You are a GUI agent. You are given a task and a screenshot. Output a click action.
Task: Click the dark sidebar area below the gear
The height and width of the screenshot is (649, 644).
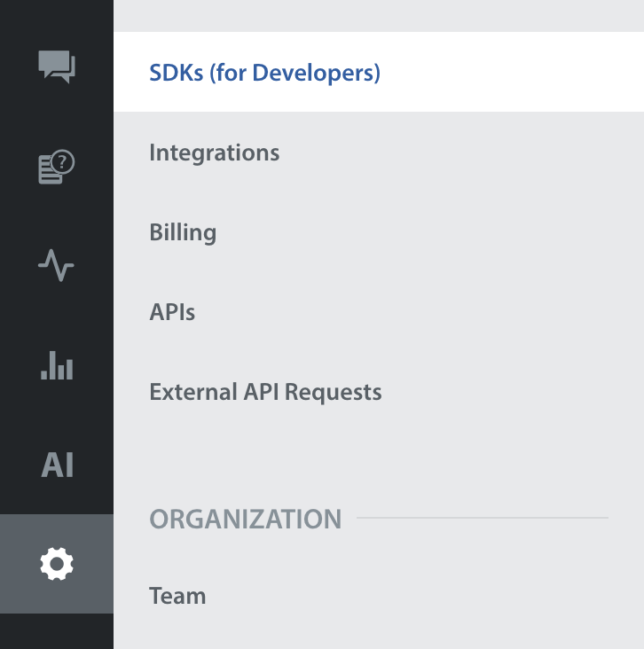57,631
